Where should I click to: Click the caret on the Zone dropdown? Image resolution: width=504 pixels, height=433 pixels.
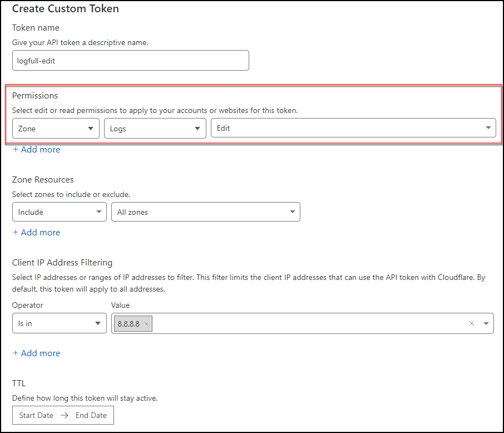click(91, 129)
